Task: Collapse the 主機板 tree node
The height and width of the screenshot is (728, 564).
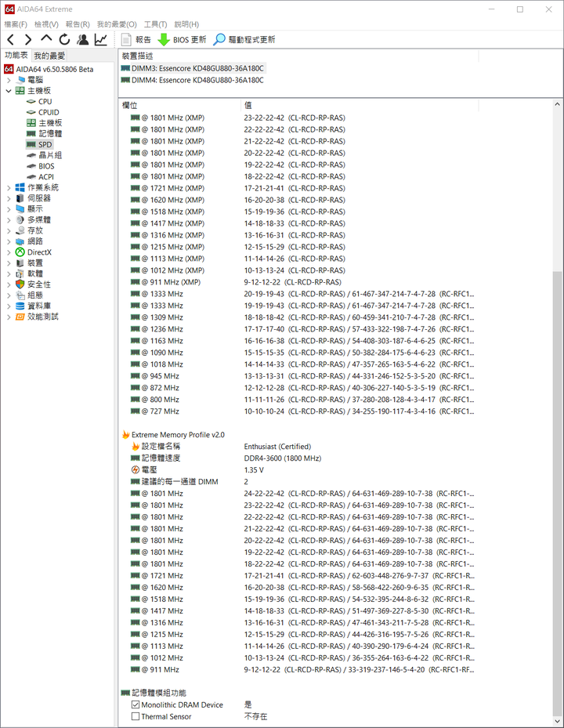Action: click(9, 91)
